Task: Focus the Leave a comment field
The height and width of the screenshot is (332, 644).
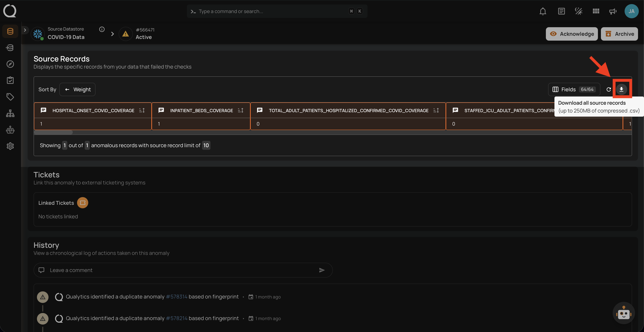Action: coord(183,270)
